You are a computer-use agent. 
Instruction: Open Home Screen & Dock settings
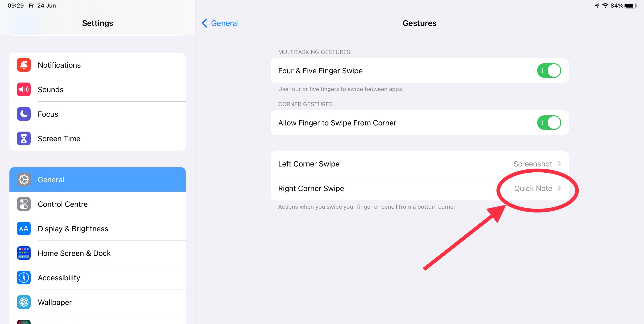(x=74, y=253)
